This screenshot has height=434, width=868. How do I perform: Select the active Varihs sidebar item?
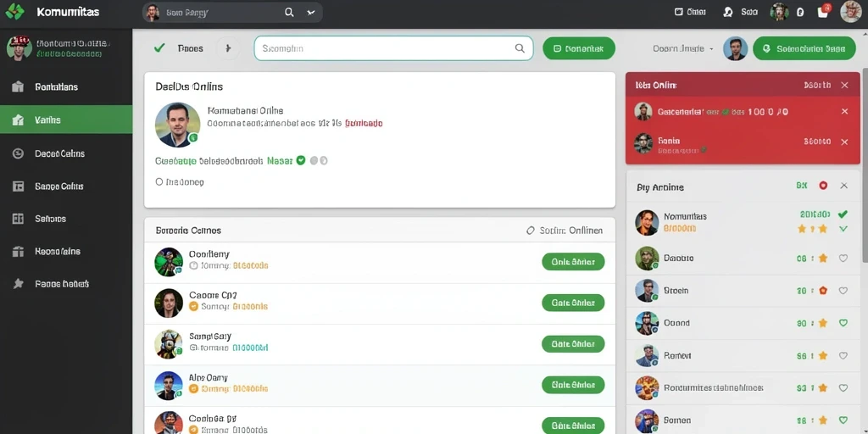pyautogui.click(x=66, y=120)
